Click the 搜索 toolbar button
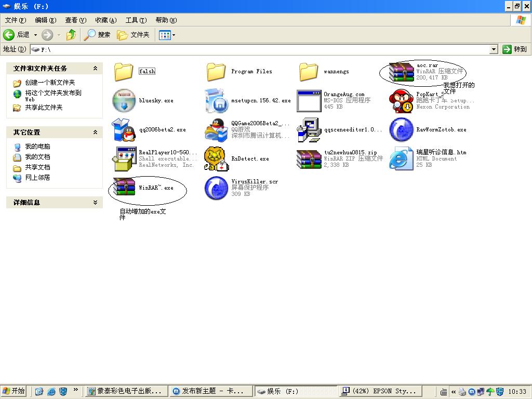 [98, 35]
